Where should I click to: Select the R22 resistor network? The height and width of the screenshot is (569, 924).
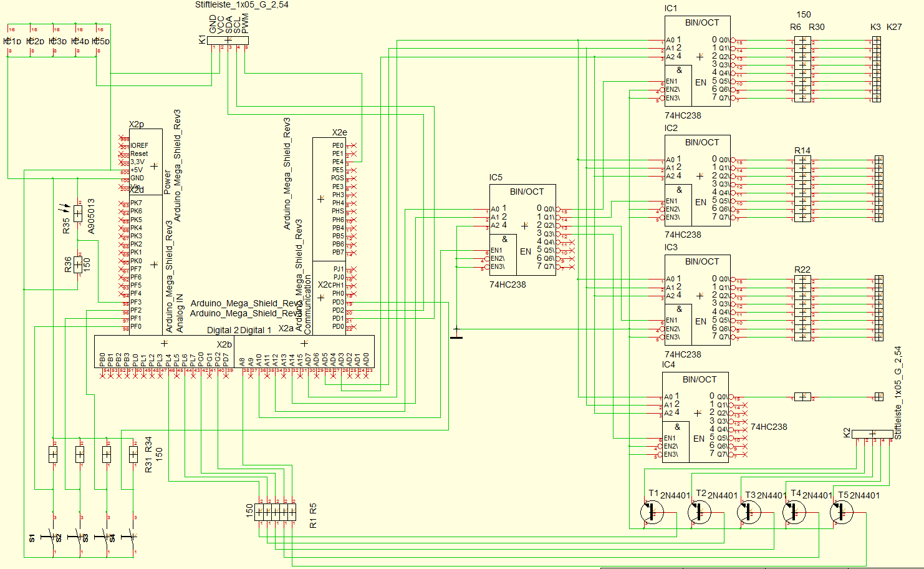pyautogui.click(x=802, y=308)
